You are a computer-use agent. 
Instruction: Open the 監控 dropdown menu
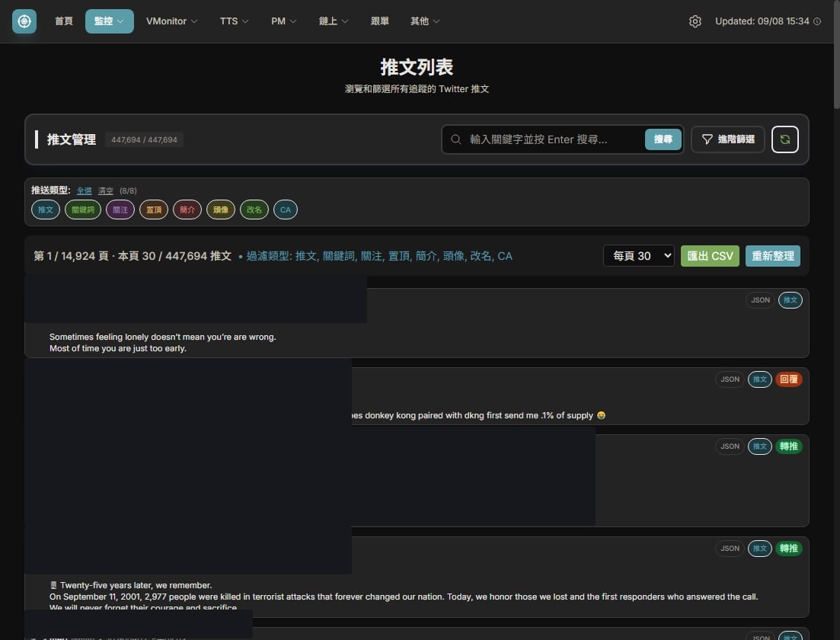[x=110, y=21]
